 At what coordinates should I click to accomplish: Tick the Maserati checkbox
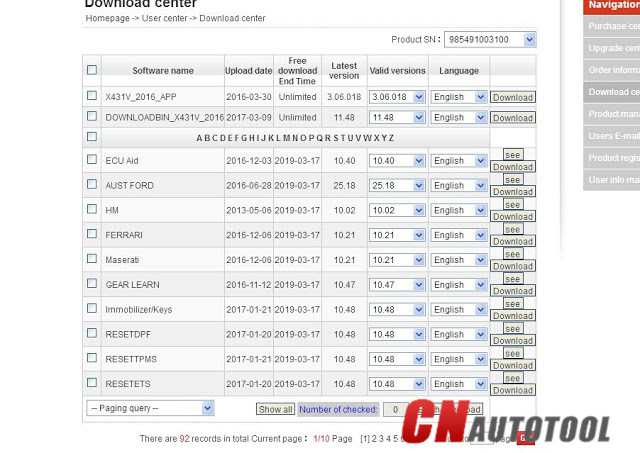(x=92, y=259)
